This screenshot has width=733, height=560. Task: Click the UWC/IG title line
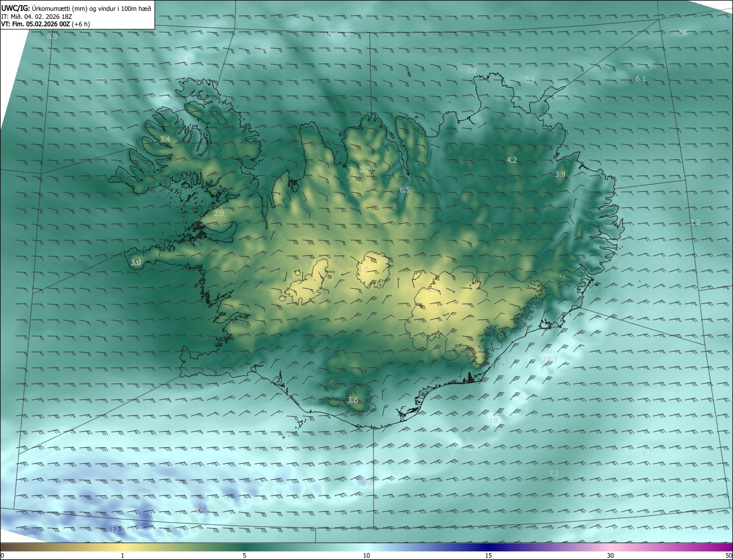point(76,8)
